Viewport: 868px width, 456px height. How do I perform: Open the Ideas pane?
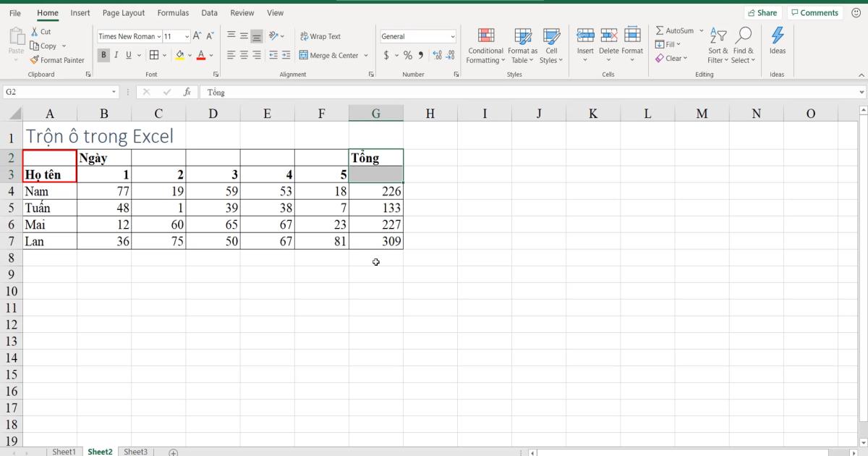778,43
